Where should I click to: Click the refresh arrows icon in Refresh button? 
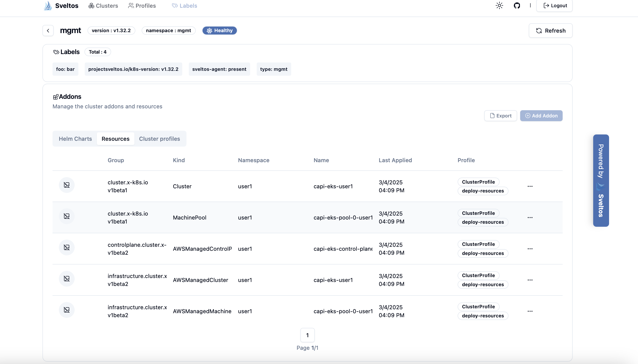[539, 31]
